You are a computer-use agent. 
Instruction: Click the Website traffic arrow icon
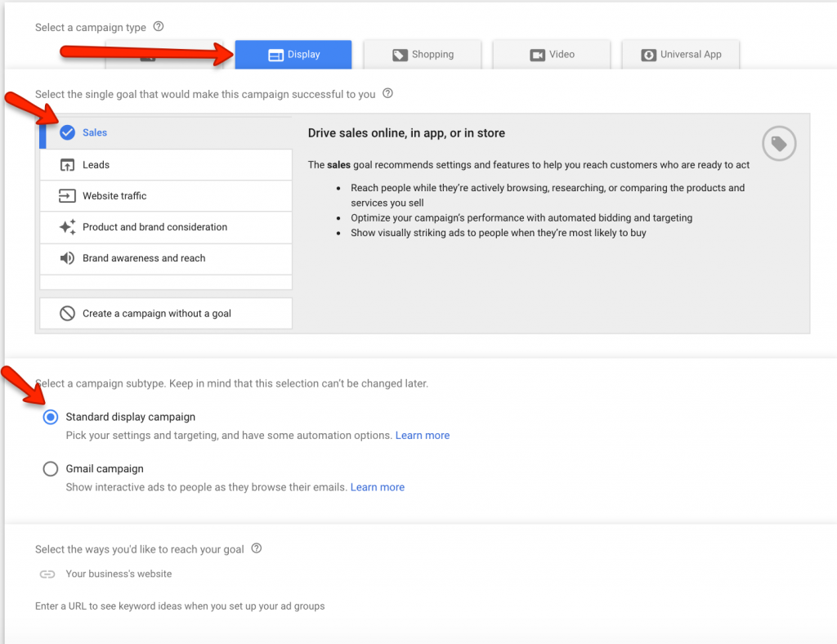tap(67, 196)
